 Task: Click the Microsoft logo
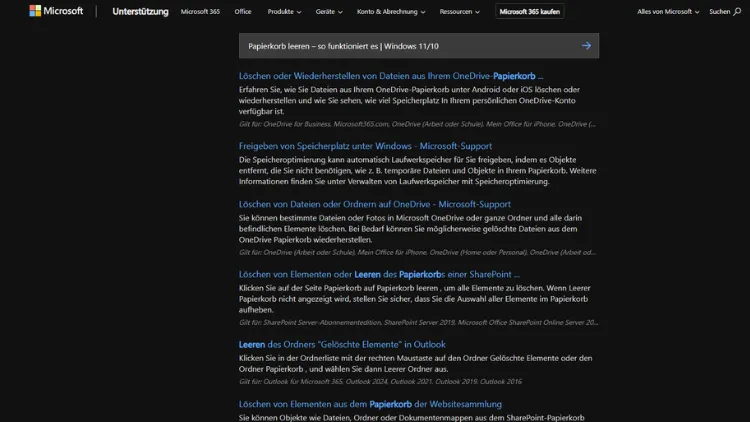click(56, 11)
